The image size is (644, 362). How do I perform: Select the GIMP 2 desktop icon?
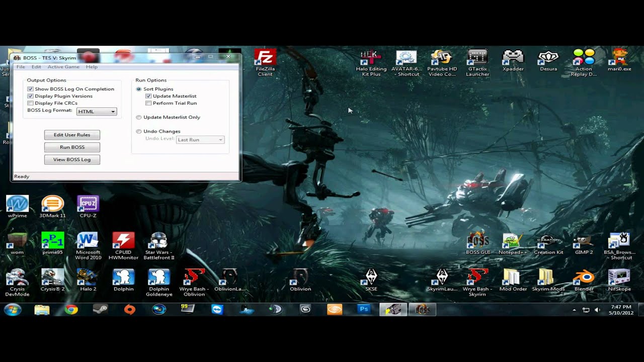pyautogui.click(x=584, y=243)
